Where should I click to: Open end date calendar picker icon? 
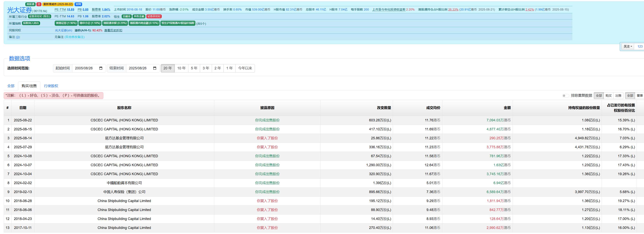tap(155, 68)
